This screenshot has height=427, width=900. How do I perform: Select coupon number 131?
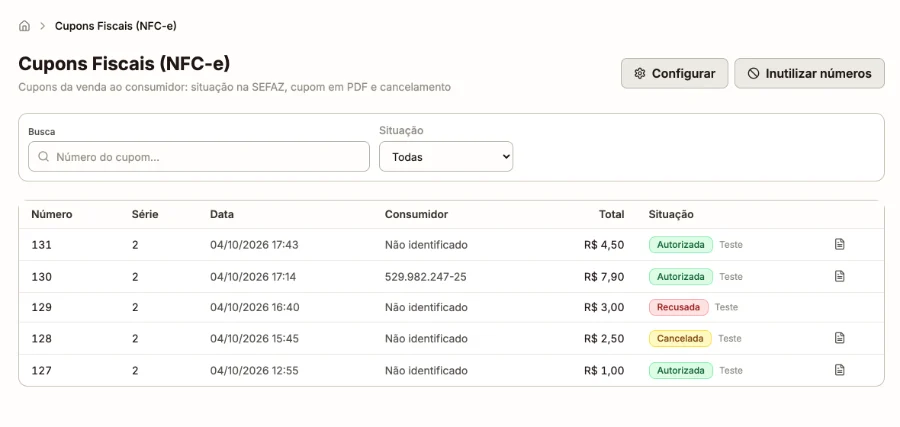41,245
